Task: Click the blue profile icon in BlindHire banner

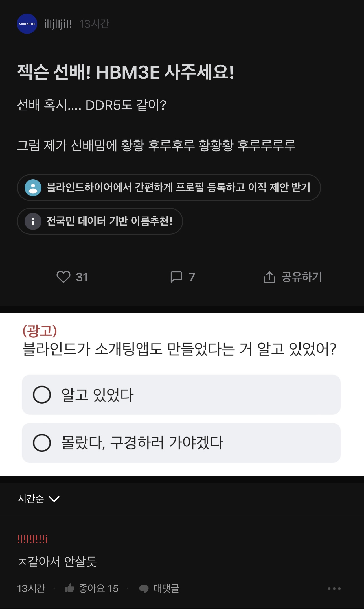Action: point(33,188)
